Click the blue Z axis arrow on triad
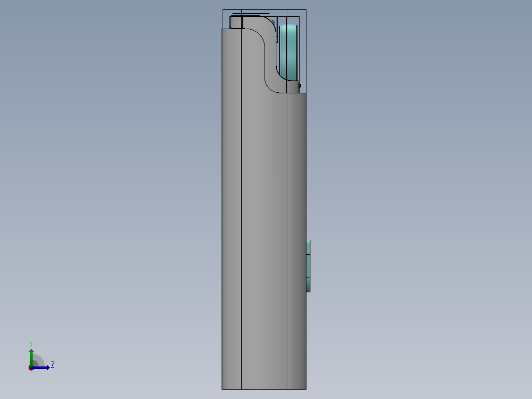 pos(40,367)
